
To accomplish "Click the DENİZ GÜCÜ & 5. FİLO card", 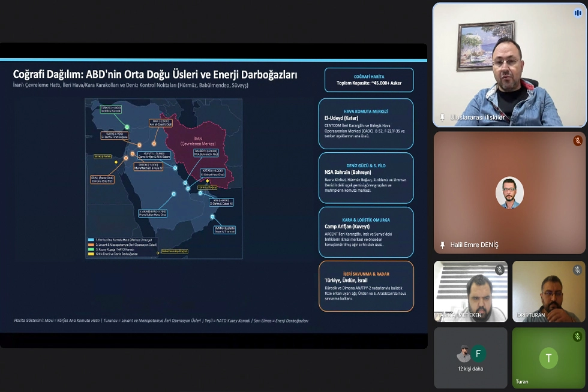I will point(366,177).
